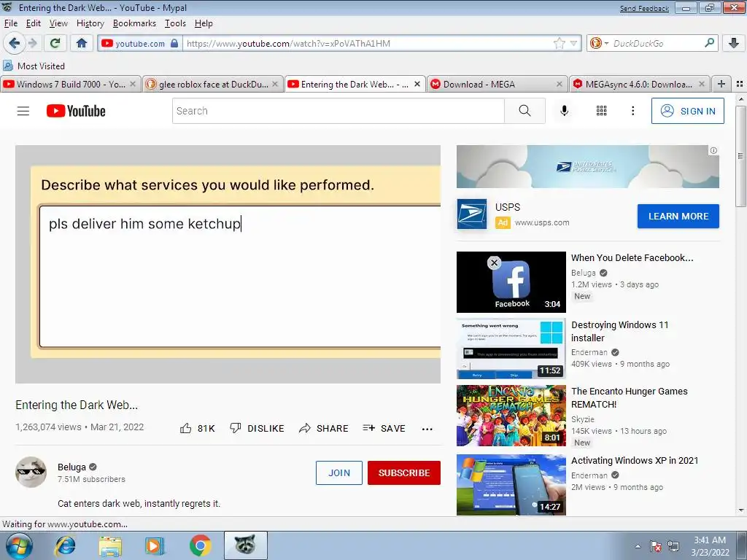Open the Windows Start button
The image size is (747, 560).
click(19, 545)
